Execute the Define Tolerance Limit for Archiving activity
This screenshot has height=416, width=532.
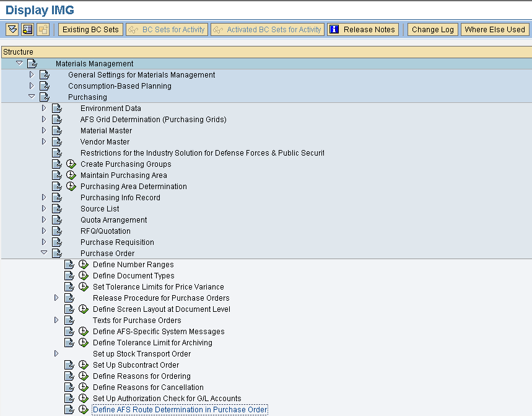tap(84, 342)
